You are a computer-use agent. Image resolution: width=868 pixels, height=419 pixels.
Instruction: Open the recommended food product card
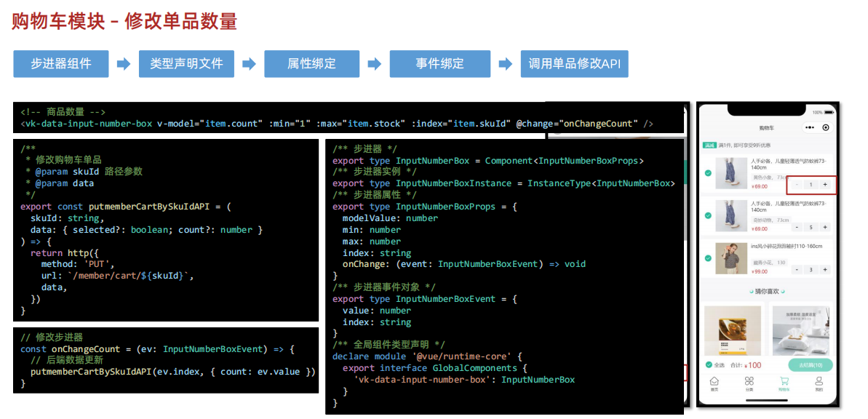coord(732,330)
